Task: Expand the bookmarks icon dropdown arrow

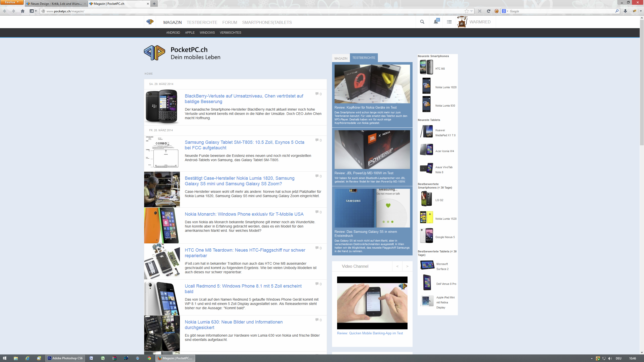Action: (x=36, y=11)
